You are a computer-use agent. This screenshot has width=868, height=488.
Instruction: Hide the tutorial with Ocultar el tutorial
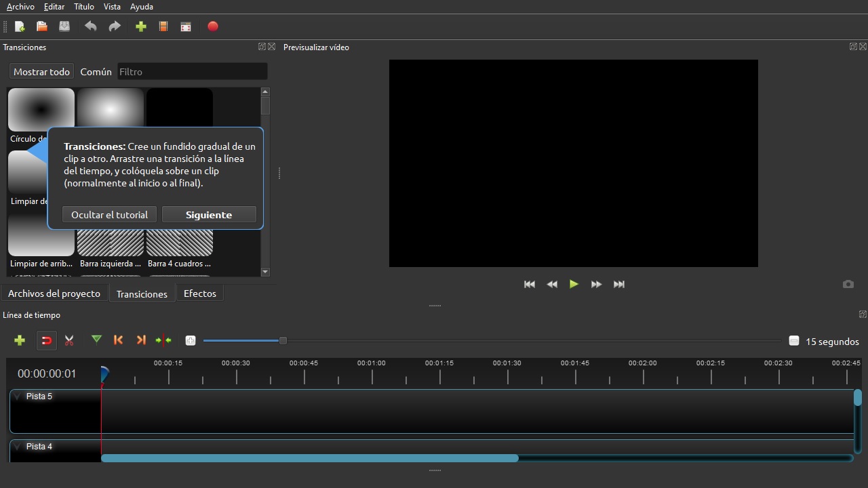pos(109,214)
